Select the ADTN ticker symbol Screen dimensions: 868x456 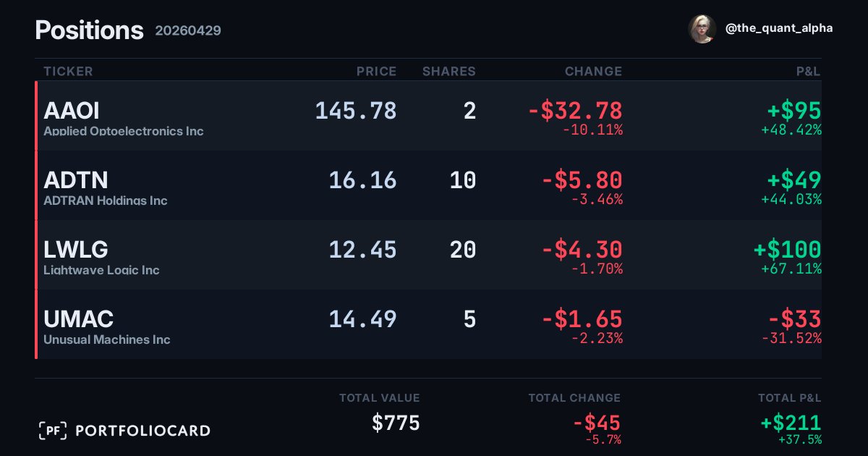(x=76, y=180)
